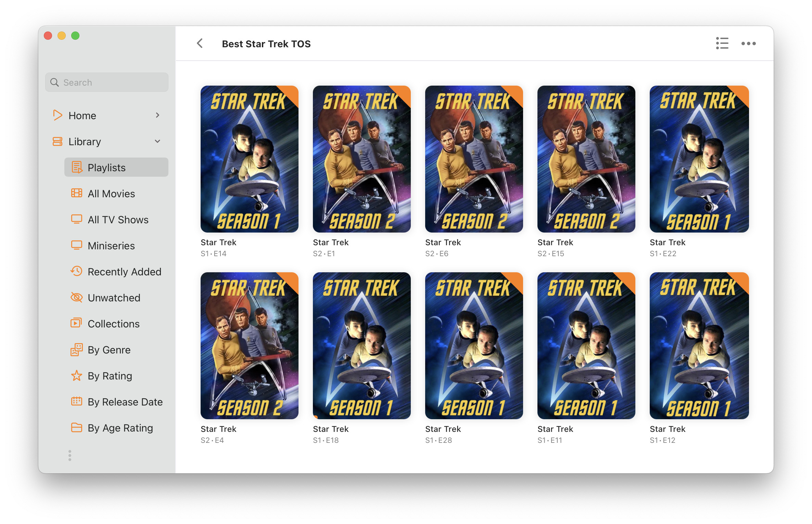Screen dimensions: 812x524
Task: Click the Recently Added clock icon
Action: click(x=77, y=271)
